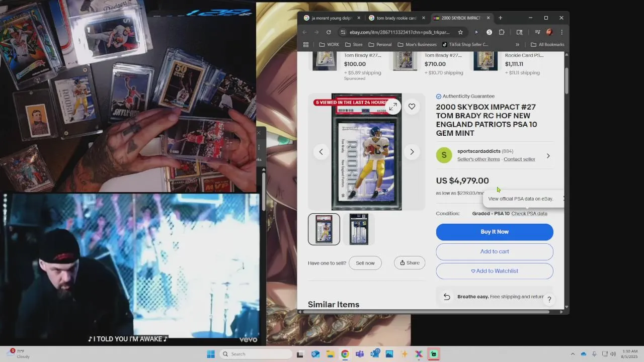
Task: Click the S extension icon in toolbar
Action: point(489,32)
